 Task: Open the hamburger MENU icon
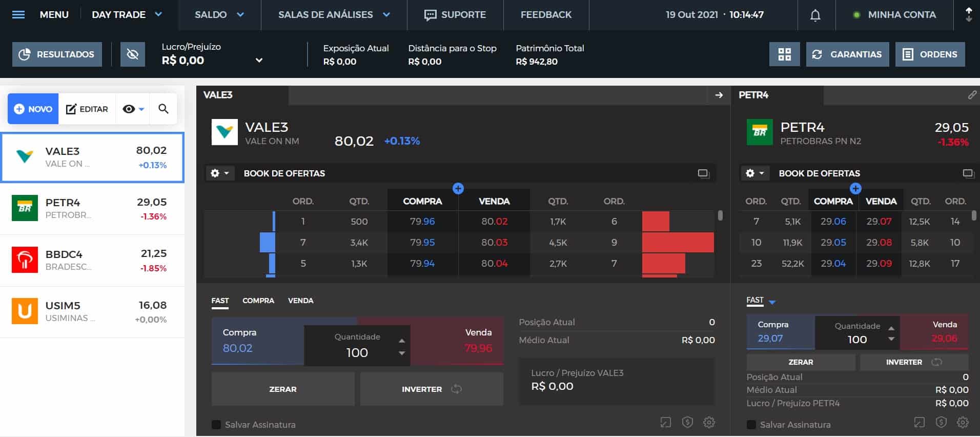(18, 14)
